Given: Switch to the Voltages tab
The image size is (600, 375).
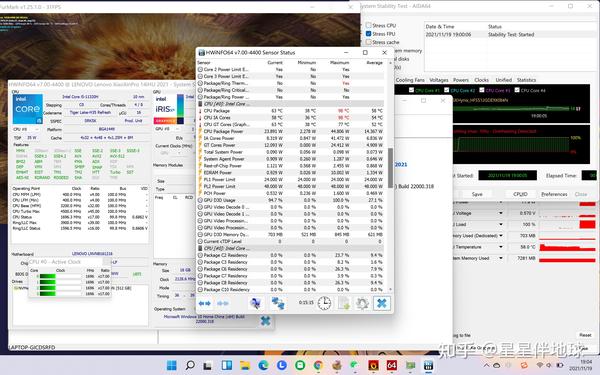Looking at the screenshot, I should pyautogui.click(x=439, y=80).
